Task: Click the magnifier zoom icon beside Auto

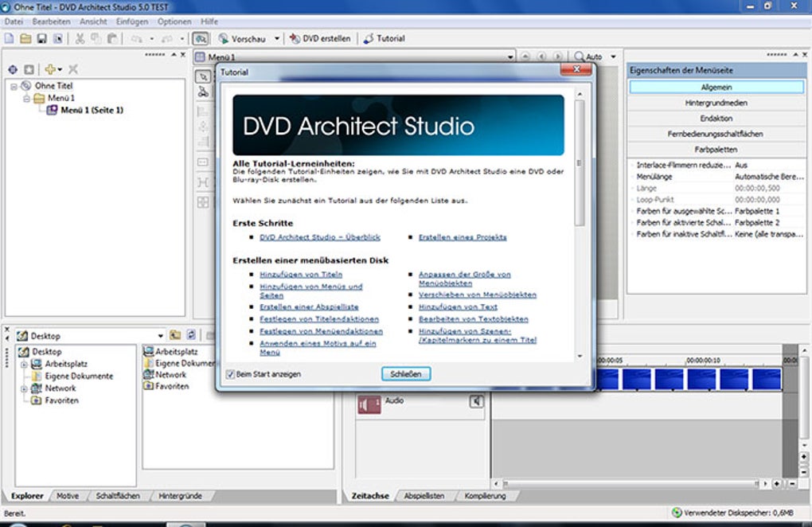Action: (579, 57)
